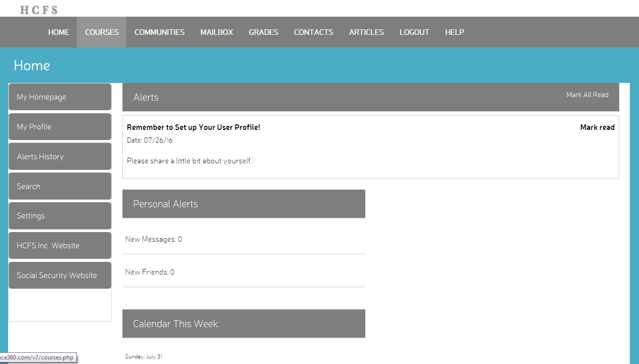
Task: Open the Social Security Website link
Action: 60,276
